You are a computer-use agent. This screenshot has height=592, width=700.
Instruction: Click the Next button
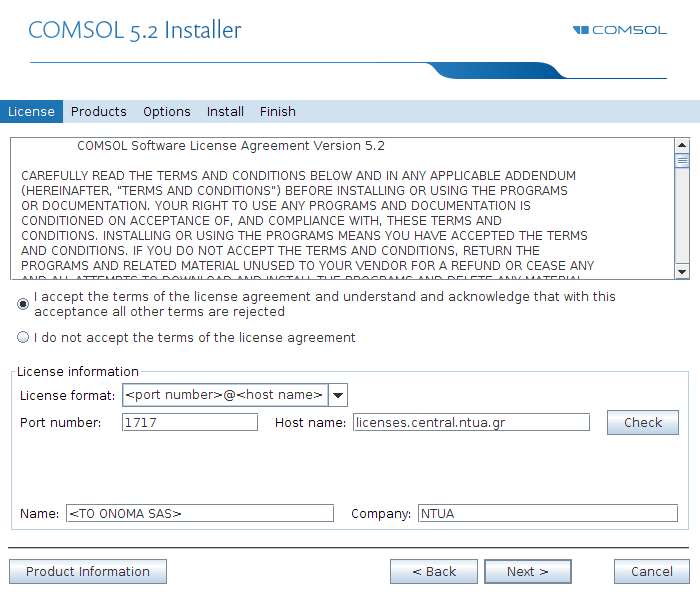(528, 571)
